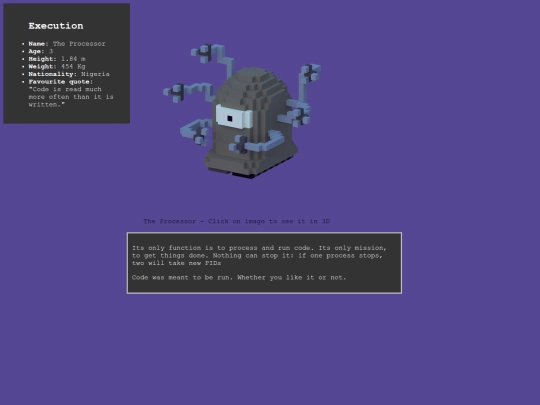Click the Execution heading

click(56, 26)
